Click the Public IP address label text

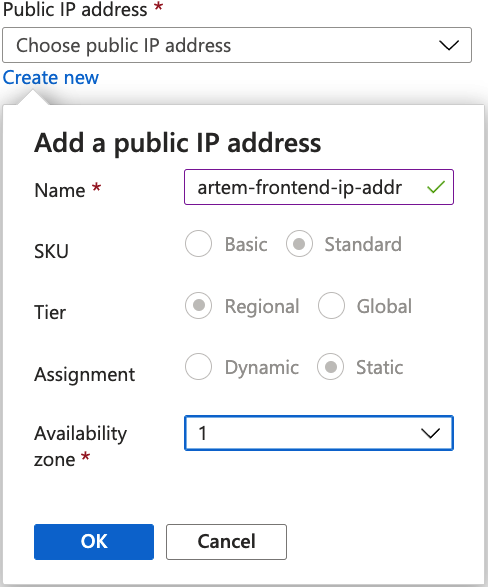click(75, 9)
